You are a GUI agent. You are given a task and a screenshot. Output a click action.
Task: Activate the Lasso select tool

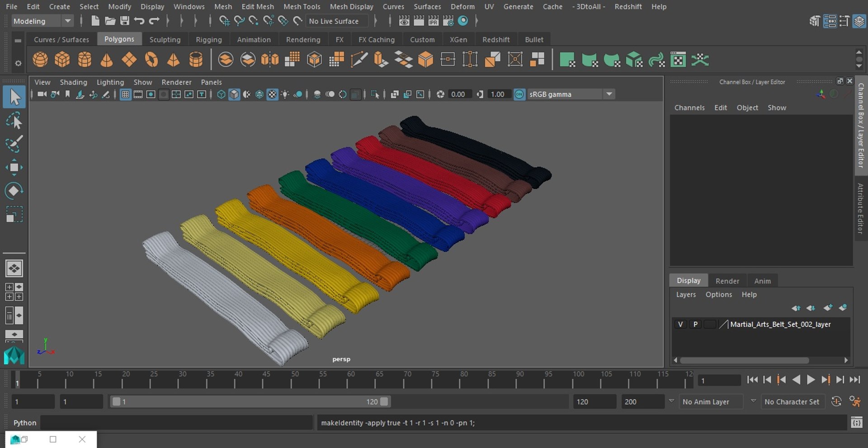tap(14, 121)
